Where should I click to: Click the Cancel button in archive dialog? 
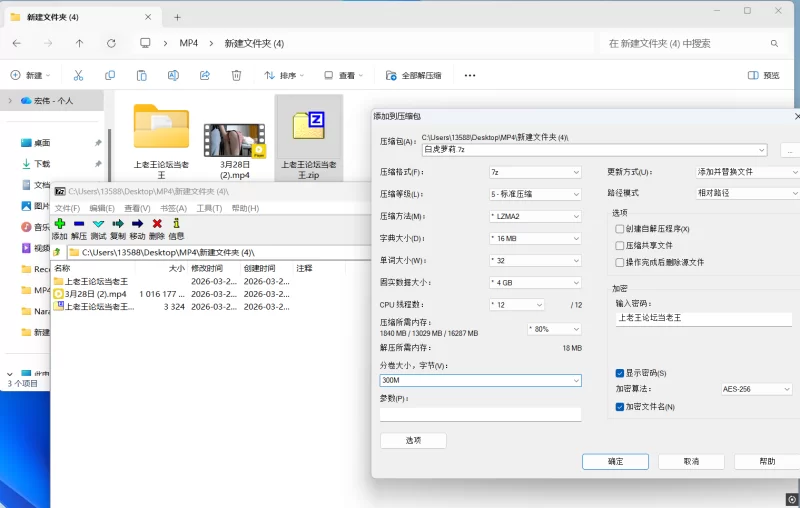(691, 462)
